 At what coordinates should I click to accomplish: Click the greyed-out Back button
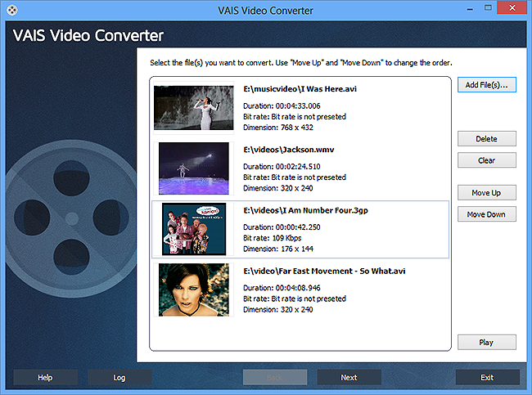(x=275, y=377)
